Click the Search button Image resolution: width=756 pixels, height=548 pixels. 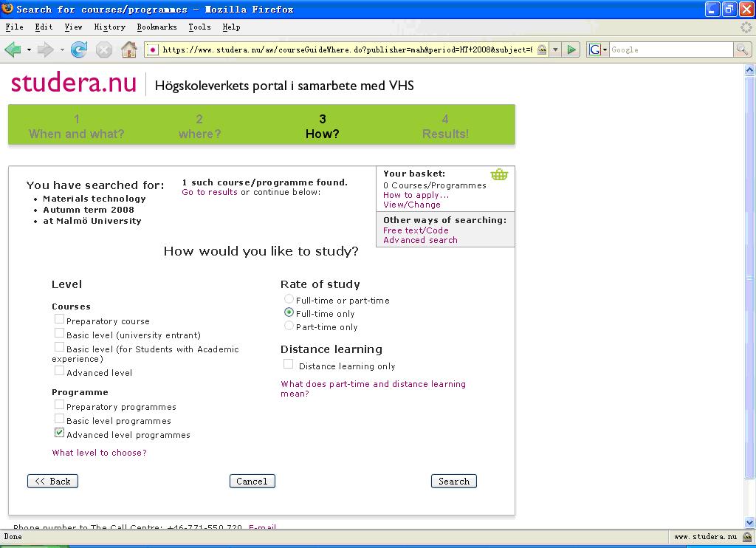(454, 482)
